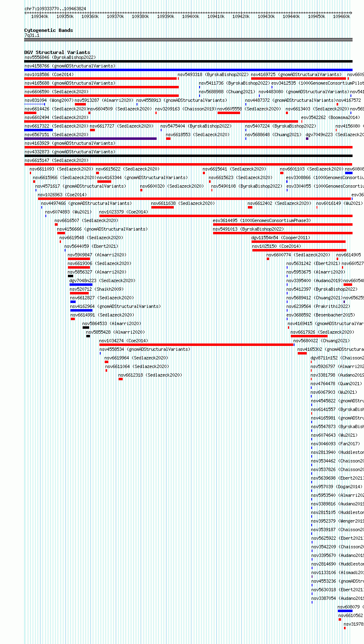Open the nsv831094 (Wong2007) label

(x=49, y=100)
